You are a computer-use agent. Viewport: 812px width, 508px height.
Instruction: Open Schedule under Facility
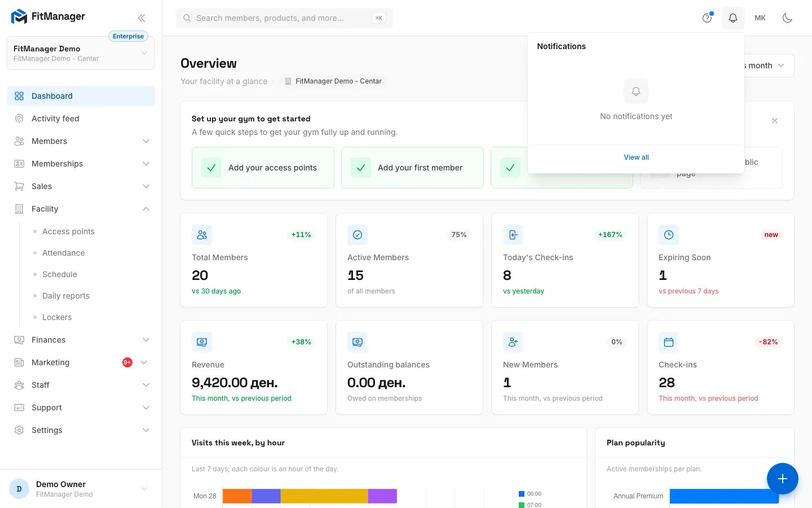pyautogui.click(x=60, y=274)
